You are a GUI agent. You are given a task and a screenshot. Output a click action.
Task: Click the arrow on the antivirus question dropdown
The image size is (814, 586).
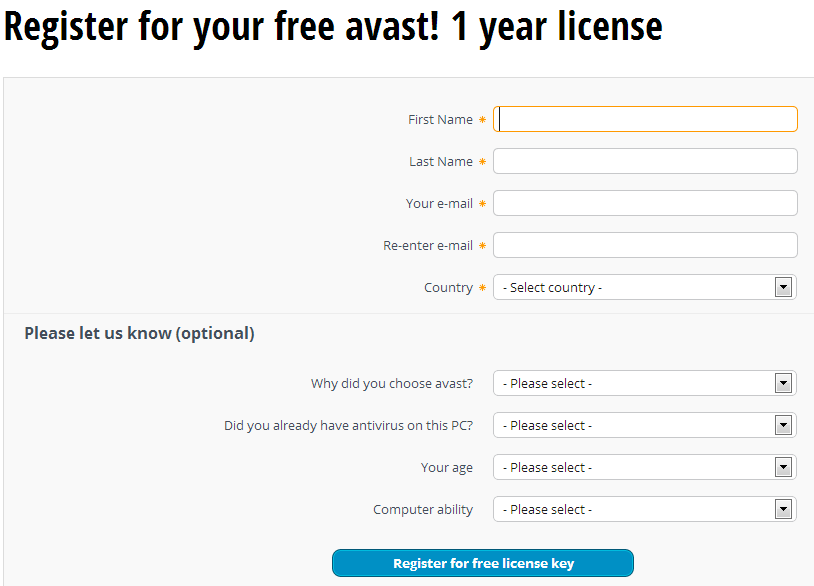pyautogui.click(x=783, y=426)
